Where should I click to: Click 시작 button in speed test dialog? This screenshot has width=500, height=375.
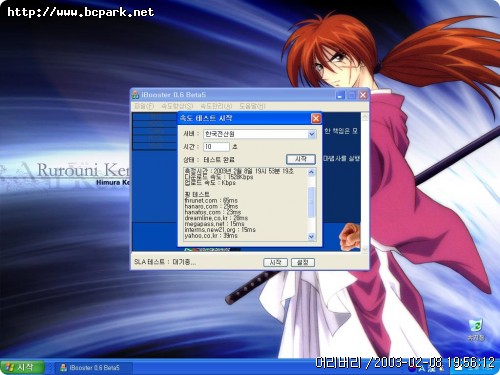[301, 159]
